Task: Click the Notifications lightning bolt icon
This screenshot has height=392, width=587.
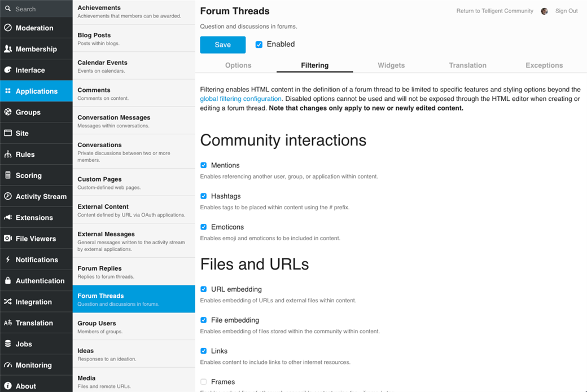Action: [x=8, y=259]
